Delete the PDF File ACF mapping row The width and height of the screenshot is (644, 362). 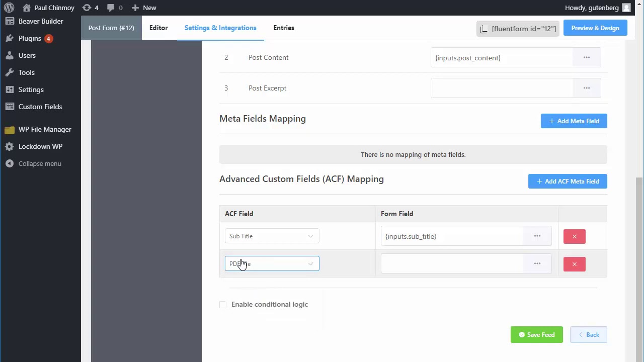tap(575, 264)
